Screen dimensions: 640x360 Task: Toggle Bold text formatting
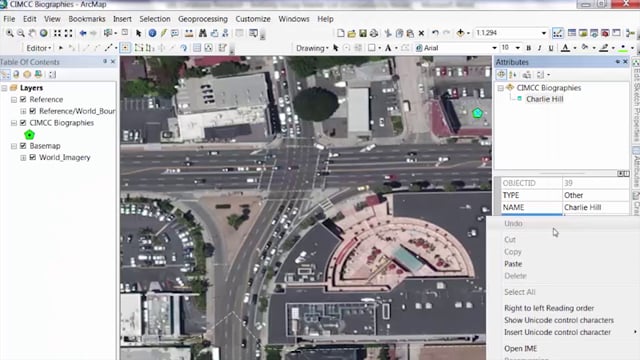pos(529,48)
